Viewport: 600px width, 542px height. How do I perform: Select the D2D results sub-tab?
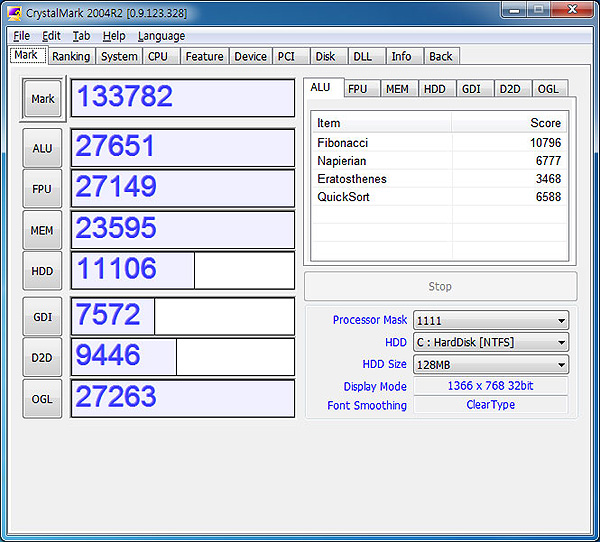point(513,89)
